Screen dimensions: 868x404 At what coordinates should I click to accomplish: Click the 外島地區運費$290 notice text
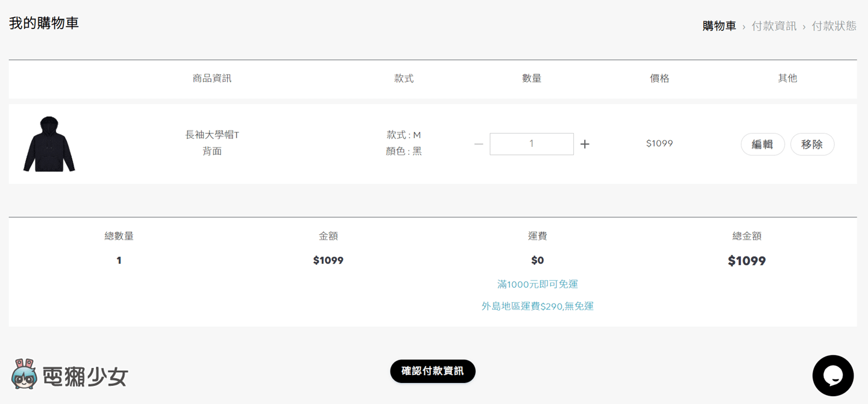click(537, 306)
